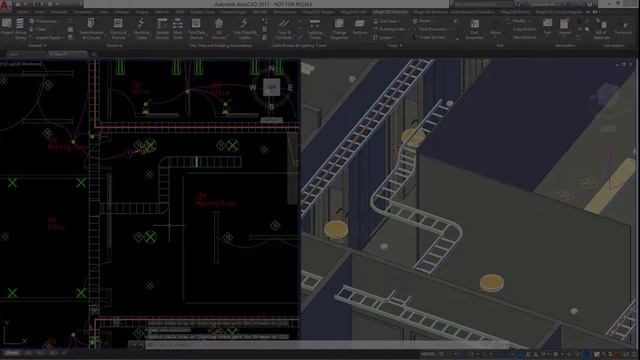Click the Create Symbol tool
The image size is (640, 360).
point(430,37)
